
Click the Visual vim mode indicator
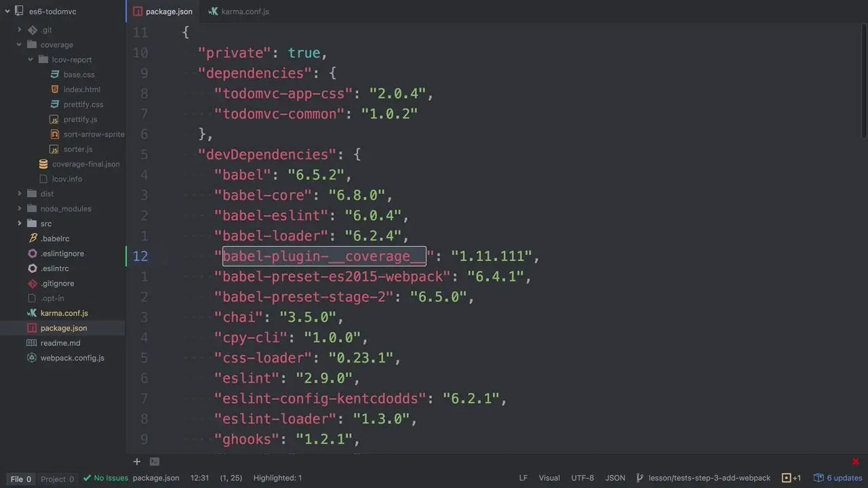point(549,478)
